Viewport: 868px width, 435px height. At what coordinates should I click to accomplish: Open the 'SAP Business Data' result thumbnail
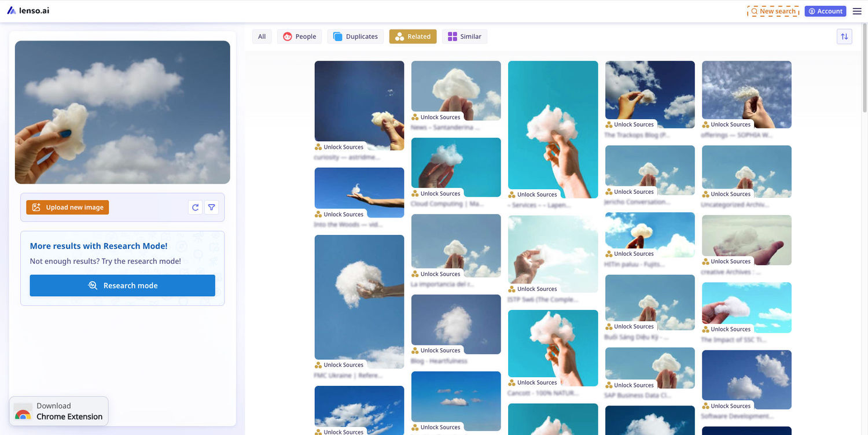coord(650,368)
